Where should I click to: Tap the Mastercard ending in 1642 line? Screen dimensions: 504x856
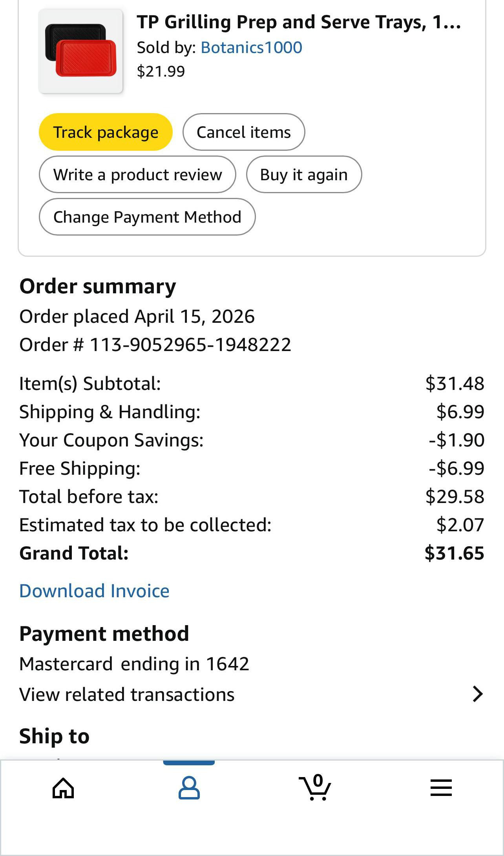[x=134, y=664]
